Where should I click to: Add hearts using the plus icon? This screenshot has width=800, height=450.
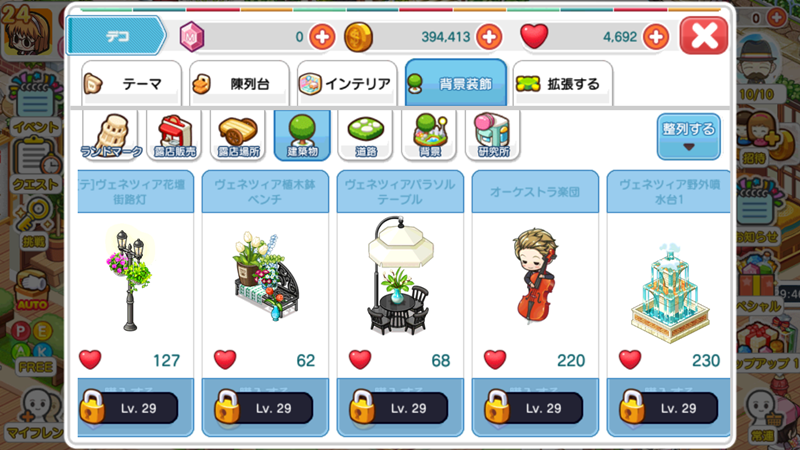[x=656, y=37]
